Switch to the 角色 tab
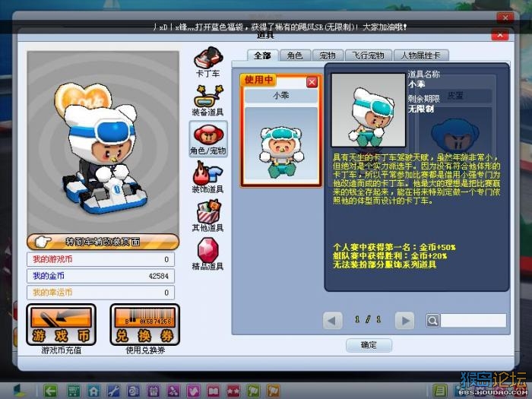The height and width of the screenshot is (399, 532). (295, 55)
